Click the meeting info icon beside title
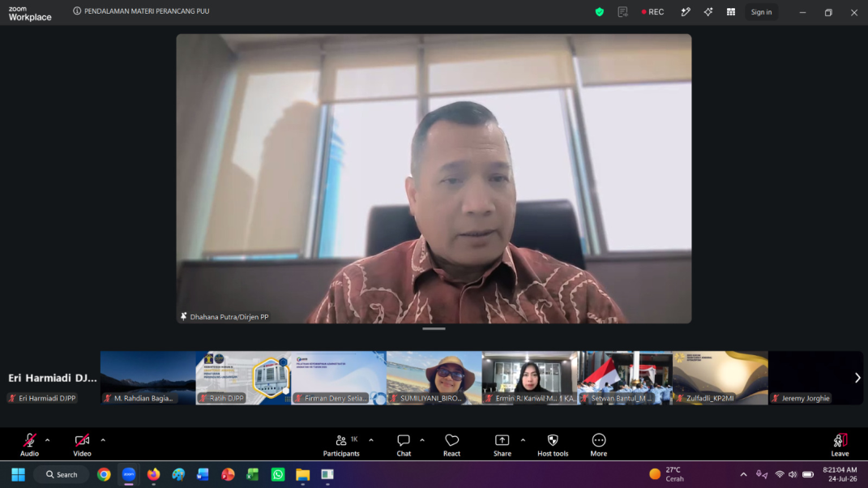 (77, 11)
